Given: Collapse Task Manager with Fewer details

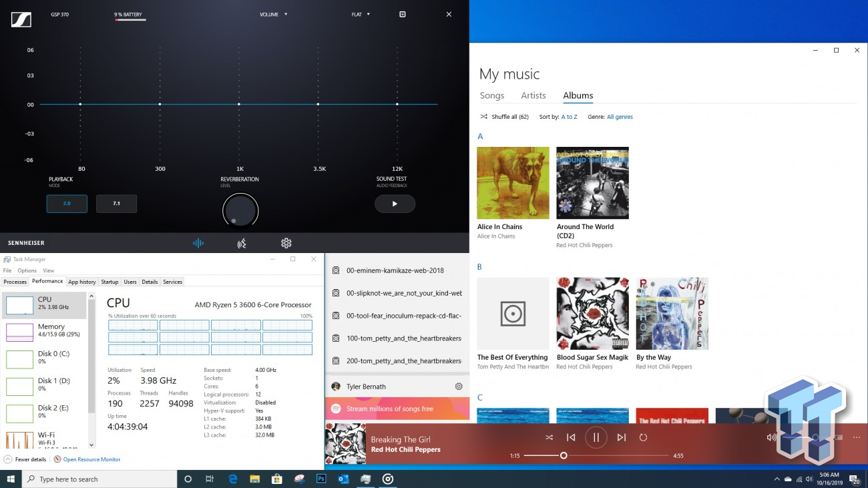Looking at the screenshot, I should (x=25, y=459).
